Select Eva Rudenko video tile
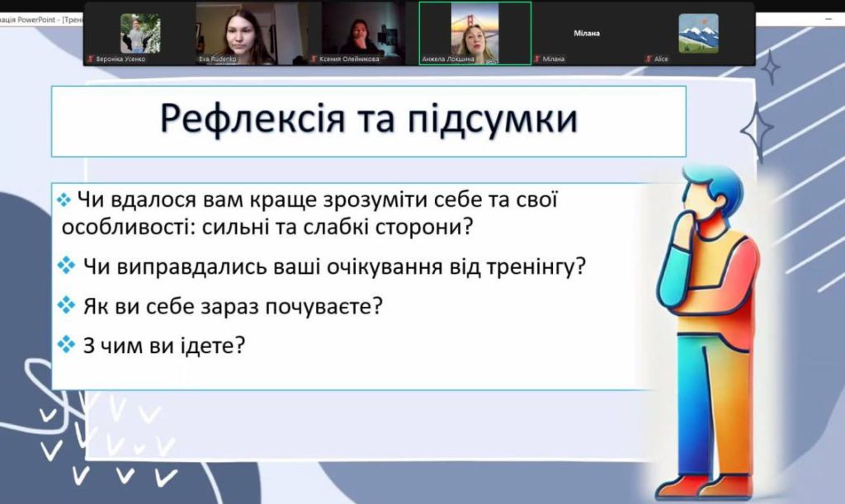The height and width of the screenshot is (504, 845). [x=252, y=33]
